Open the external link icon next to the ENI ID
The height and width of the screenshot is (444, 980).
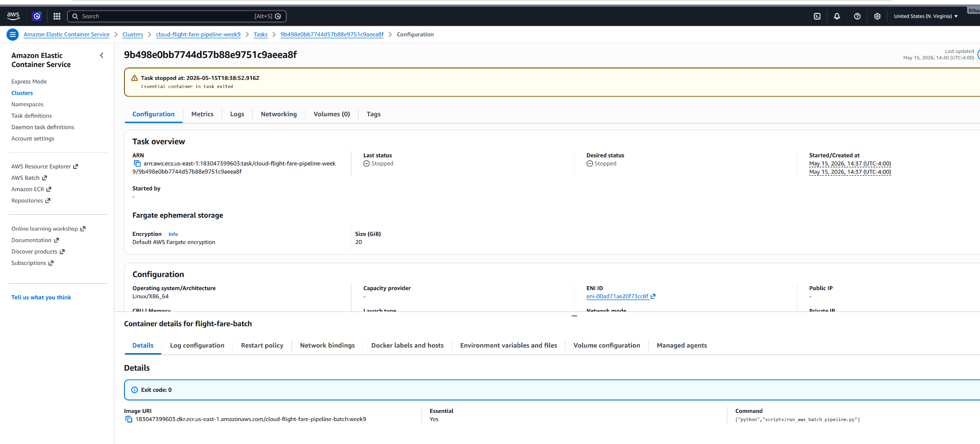point(653,296)
